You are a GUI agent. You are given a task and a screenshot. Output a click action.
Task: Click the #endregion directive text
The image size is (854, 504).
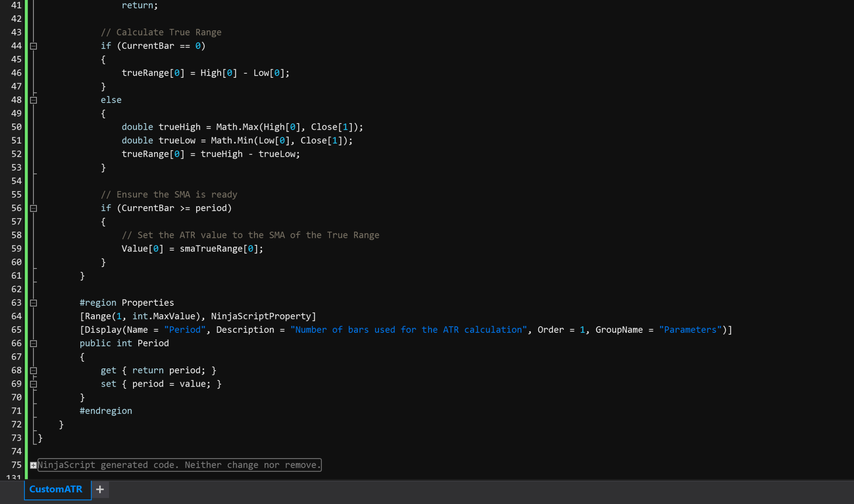pyautogui.click(x=106, y=411)
